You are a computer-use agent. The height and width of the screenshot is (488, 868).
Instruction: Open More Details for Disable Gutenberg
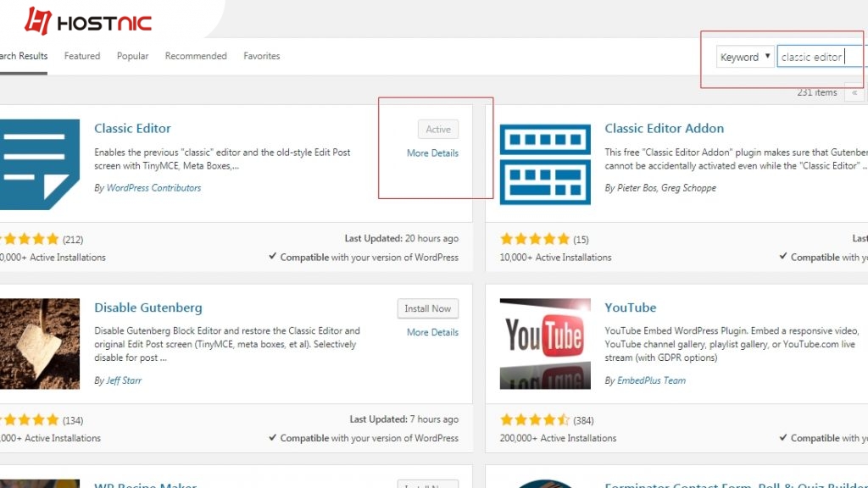(x=432, y=332)
